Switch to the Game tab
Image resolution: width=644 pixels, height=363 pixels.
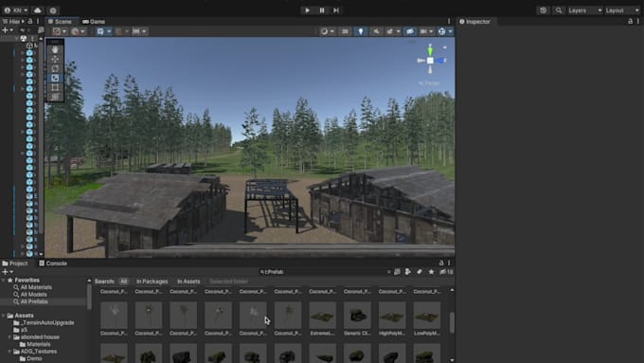(x=94, y=22)
